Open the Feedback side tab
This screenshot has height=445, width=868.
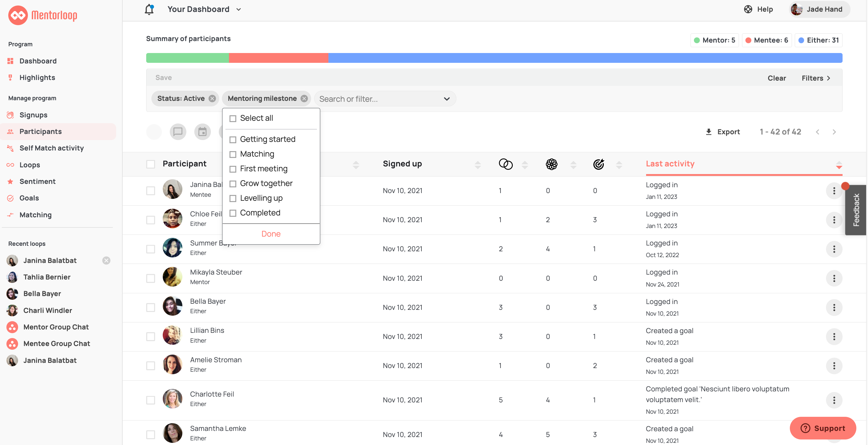[x=855, y=210]
